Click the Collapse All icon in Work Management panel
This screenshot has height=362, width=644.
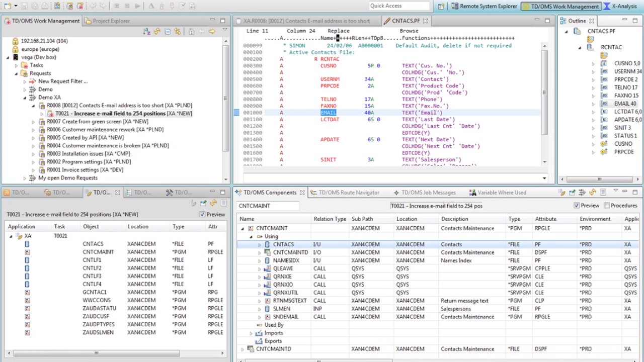coord(168,31)
